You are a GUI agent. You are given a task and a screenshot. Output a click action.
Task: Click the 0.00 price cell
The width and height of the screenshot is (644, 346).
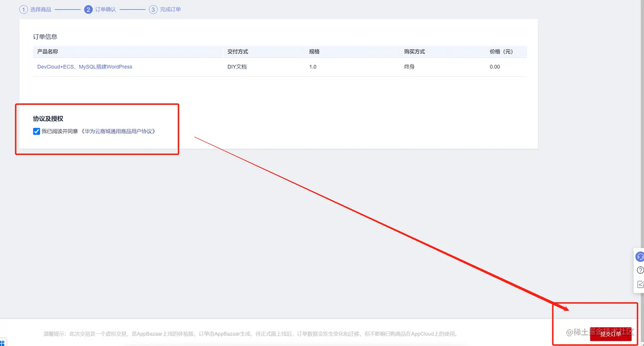pos(495,67)
